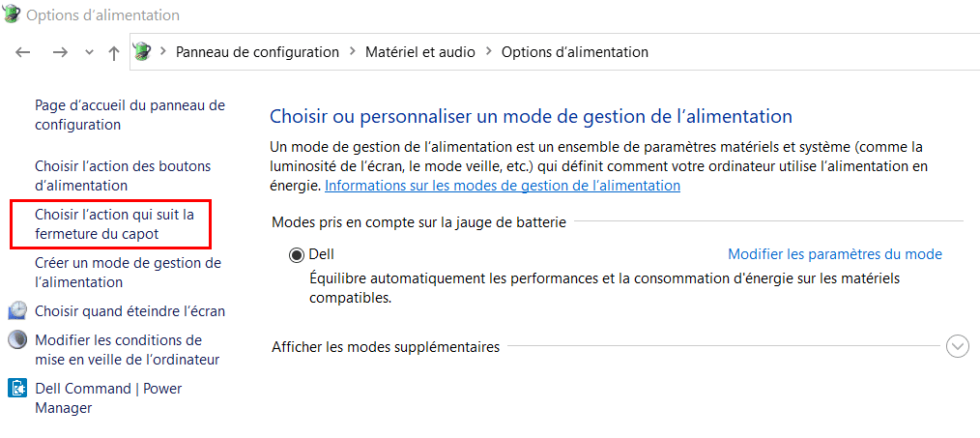This screenshot has height=438, width=980.
Task: Click Options d'alimentation in address bar
Action: (x=574, y=52)
